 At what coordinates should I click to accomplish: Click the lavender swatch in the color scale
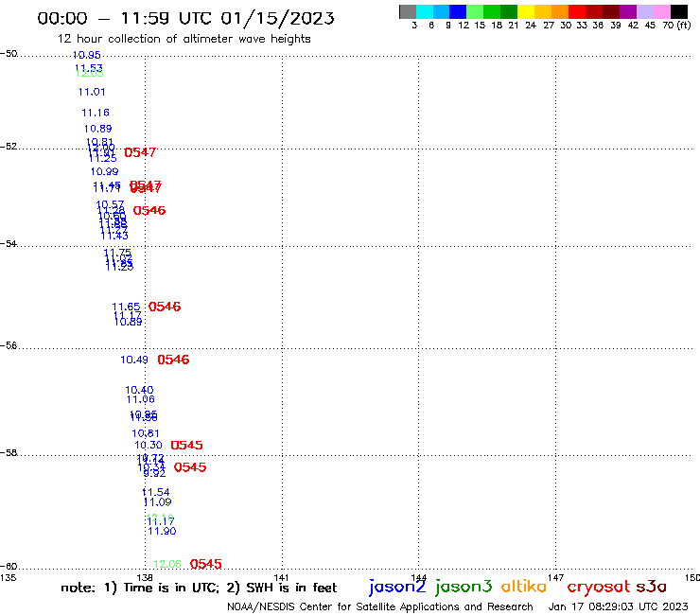coord(644,11)
